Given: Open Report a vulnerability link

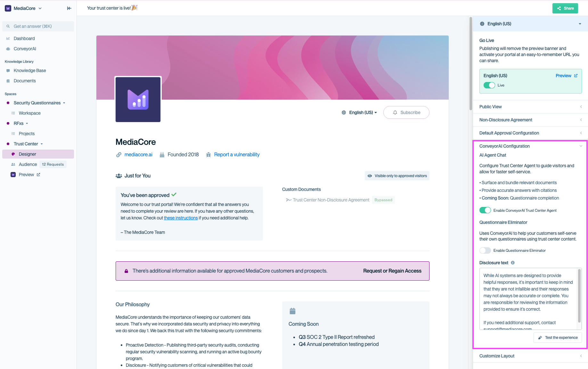Looking at the screenshot, I should coord(237,155).
